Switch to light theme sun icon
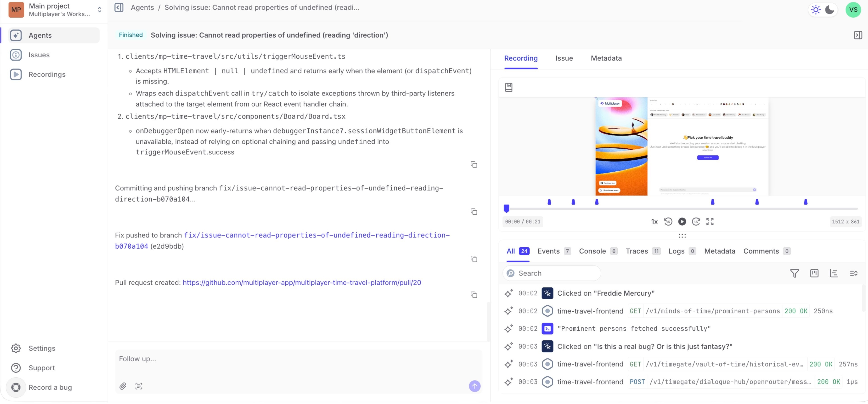Image resolution: width=868 pixels, height=404 pixels. pyautogui.click(x=816, y=10)
